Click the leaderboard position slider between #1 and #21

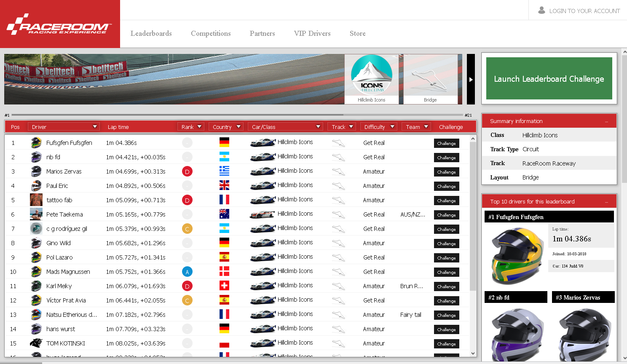coord(237,115)
